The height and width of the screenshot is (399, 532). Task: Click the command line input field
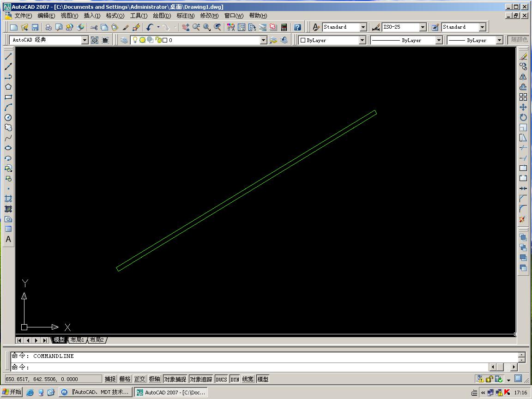click(250, 367)
